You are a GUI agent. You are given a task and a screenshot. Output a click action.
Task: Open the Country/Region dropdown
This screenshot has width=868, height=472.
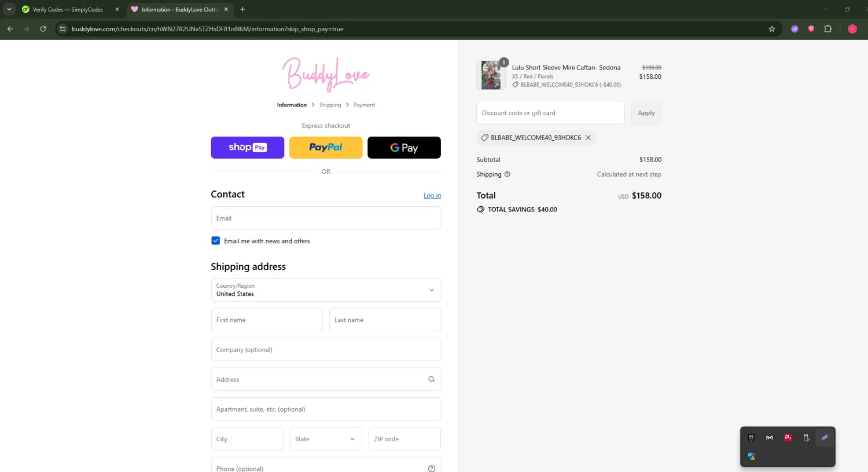click(326, 290)
